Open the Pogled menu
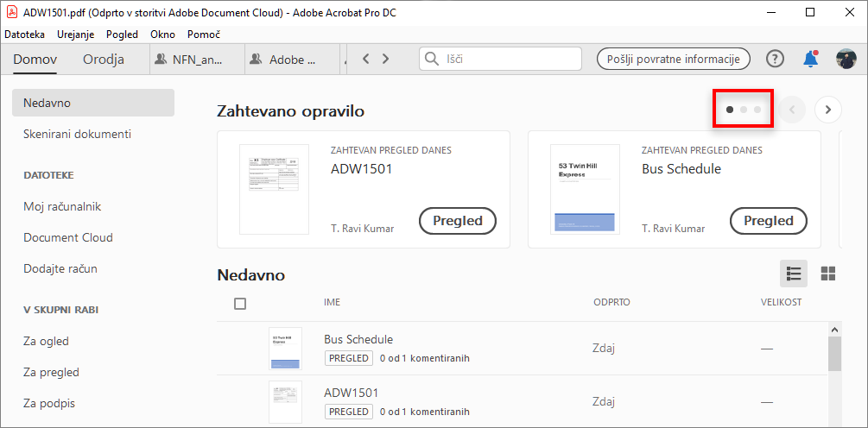Viewport: 868px width, 428px height. (122, 35)
